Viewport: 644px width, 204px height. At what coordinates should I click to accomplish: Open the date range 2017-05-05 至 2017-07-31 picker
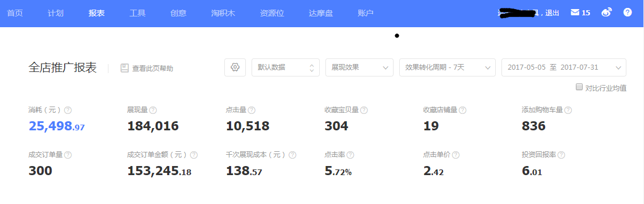coord(564,67)
